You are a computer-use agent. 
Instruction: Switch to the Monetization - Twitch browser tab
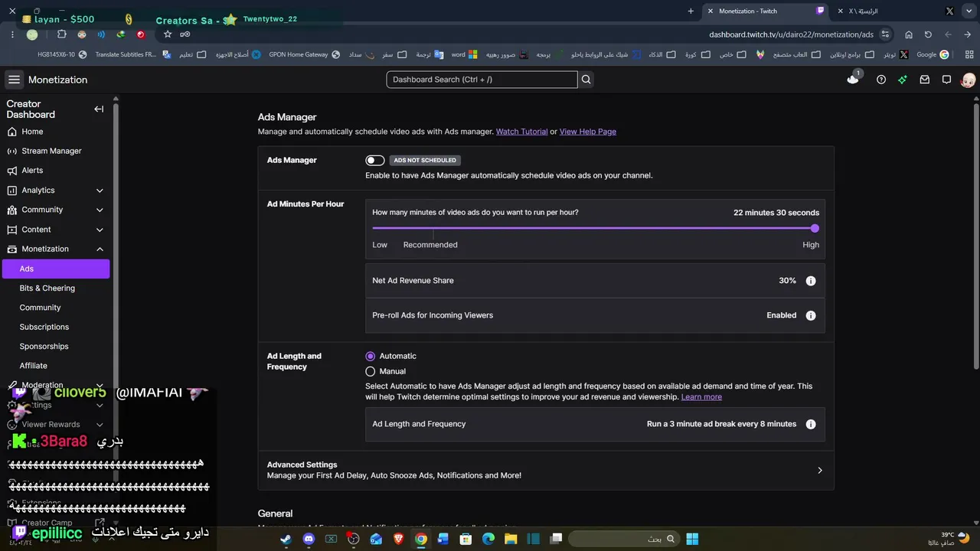point(766,11)
